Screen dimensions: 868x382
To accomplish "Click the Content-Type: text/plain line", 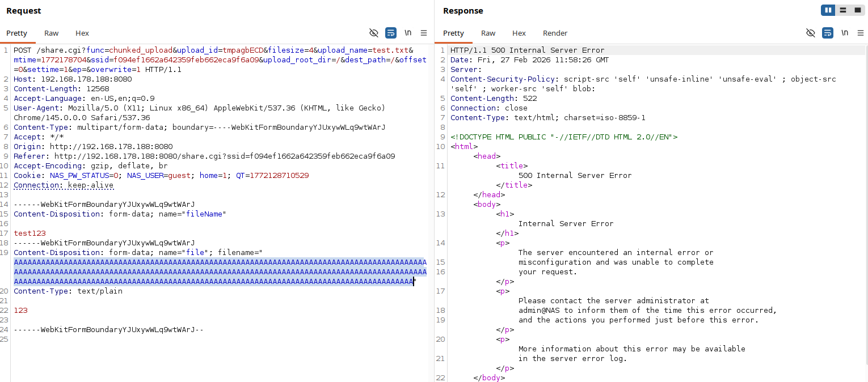I will click(x=68, y=291).
